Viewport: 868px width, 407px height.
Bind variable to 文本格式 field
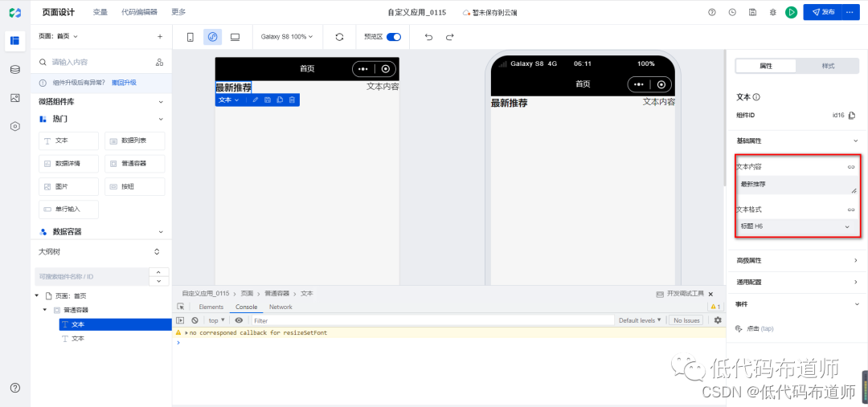(851, 210)
